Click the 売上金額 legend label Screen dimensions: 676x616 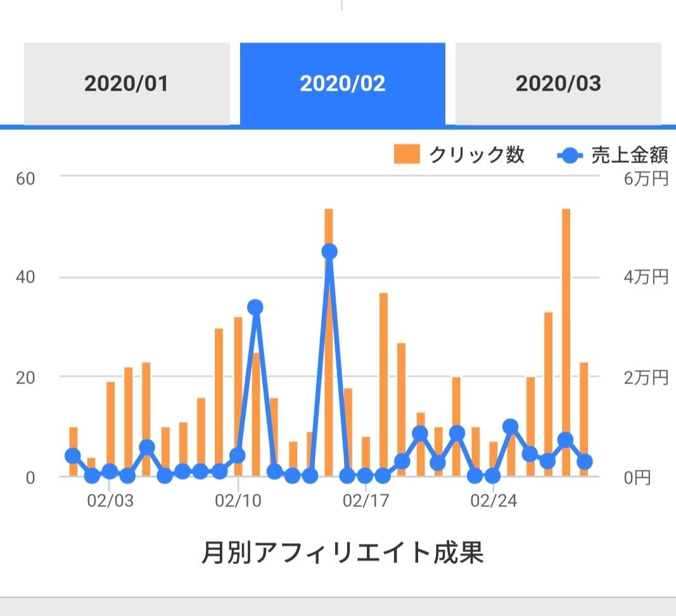coord(629,155)
